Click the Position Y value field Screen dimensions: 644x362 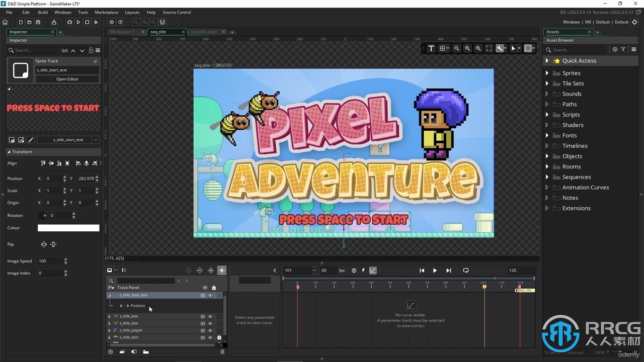click(x=86, y=178)
